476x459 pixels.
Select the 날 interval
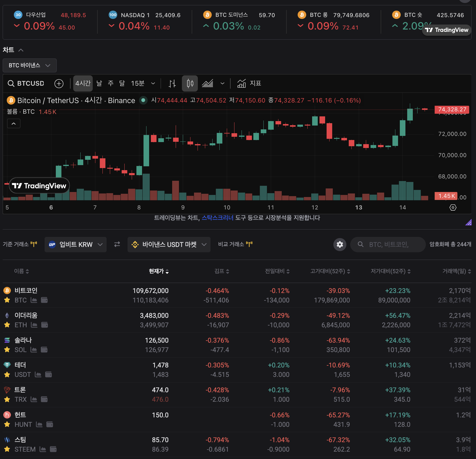point(99,84)
